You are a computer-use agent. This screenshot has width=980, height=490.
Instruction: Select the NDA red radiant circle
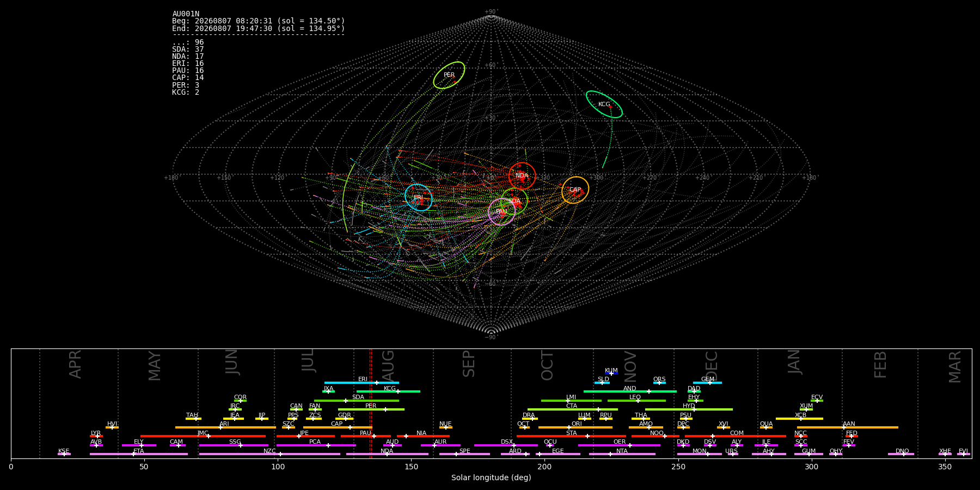(522, 176)
